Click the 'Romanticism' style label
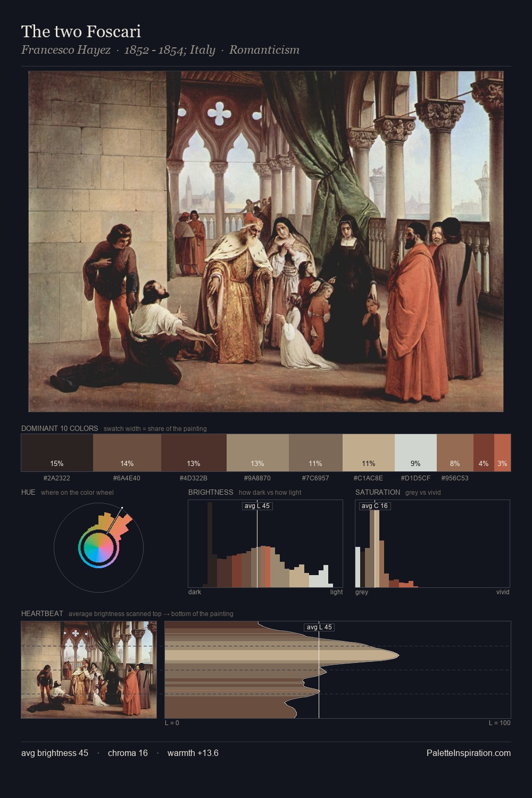The width and height of the screenshot is (532, 798). click(264, 50)
